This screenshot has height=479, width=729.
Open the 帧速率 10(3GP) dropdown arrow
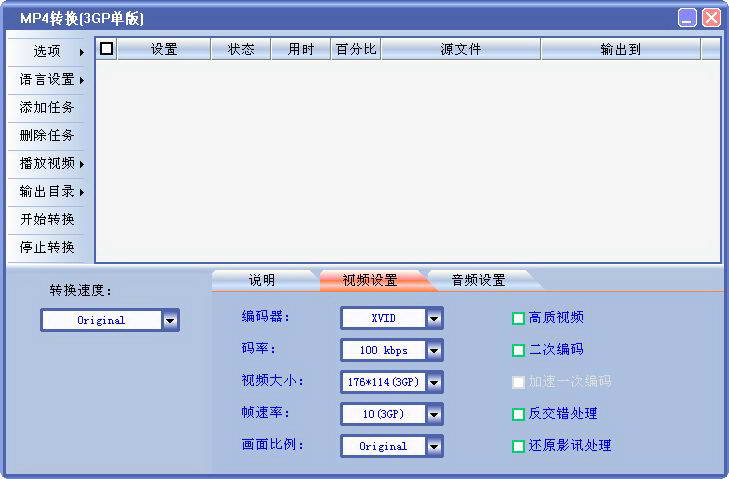point(434,414)
